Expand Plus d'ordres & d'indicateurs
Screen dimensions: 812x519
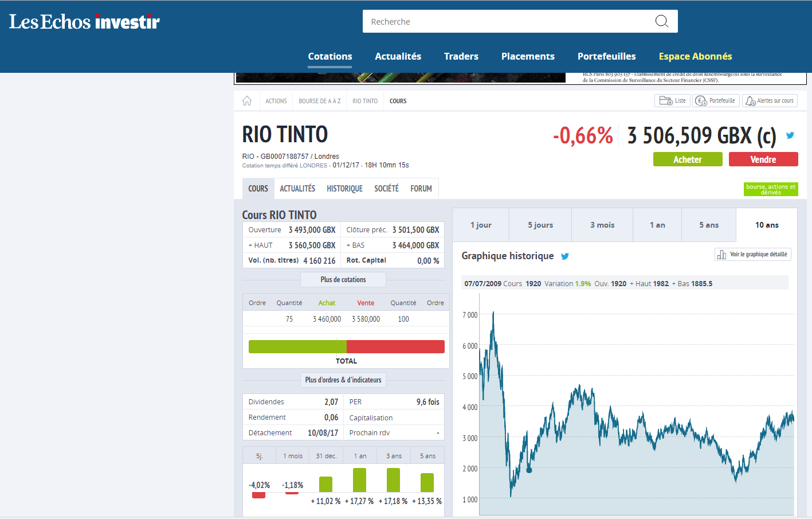[343, 380]
